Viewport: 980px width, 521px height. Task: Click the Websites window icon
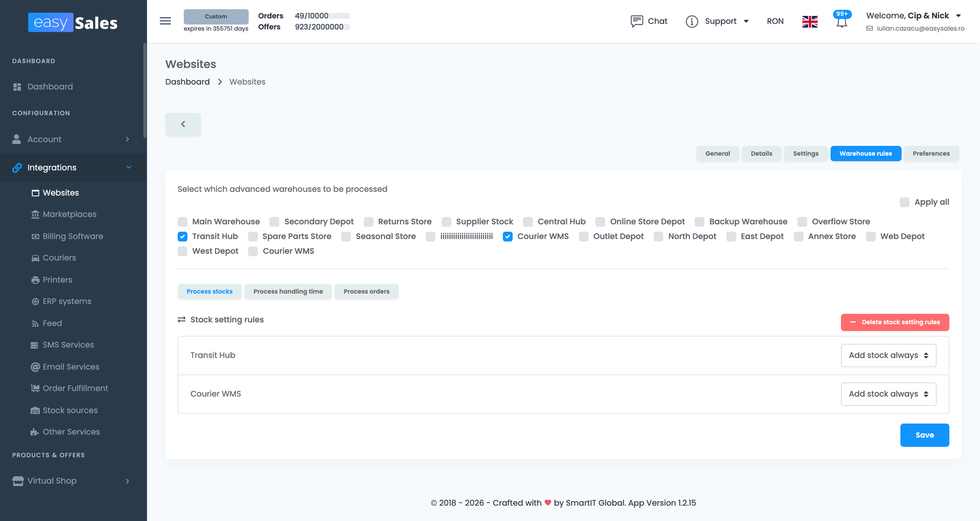point(36,193)
